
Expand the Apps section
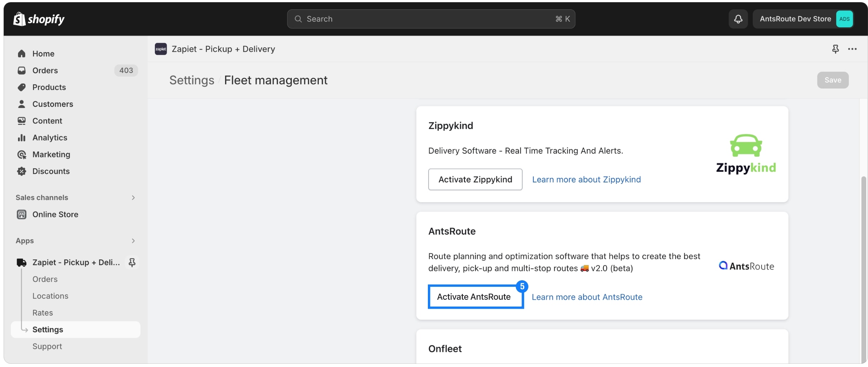coord(133,241)
